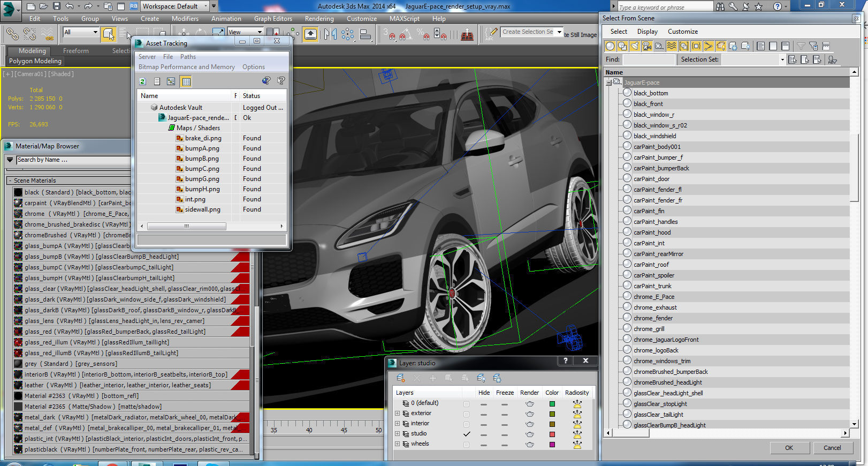Activate the Select Object tool in main toolbar
Viewport: 868px width, 466px height.
(109, 34)
